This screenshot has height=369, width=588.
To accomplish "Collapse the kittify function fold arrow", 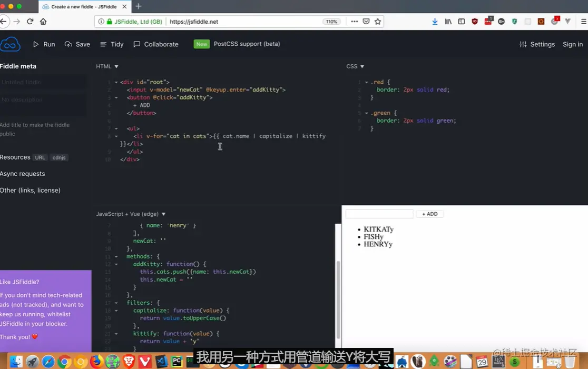I will click(x=116, y=334).
